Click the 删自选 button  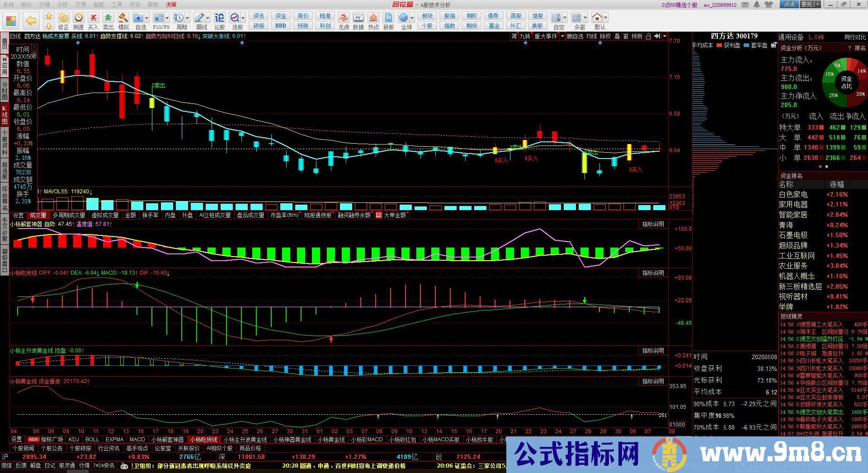coord(575,36)
